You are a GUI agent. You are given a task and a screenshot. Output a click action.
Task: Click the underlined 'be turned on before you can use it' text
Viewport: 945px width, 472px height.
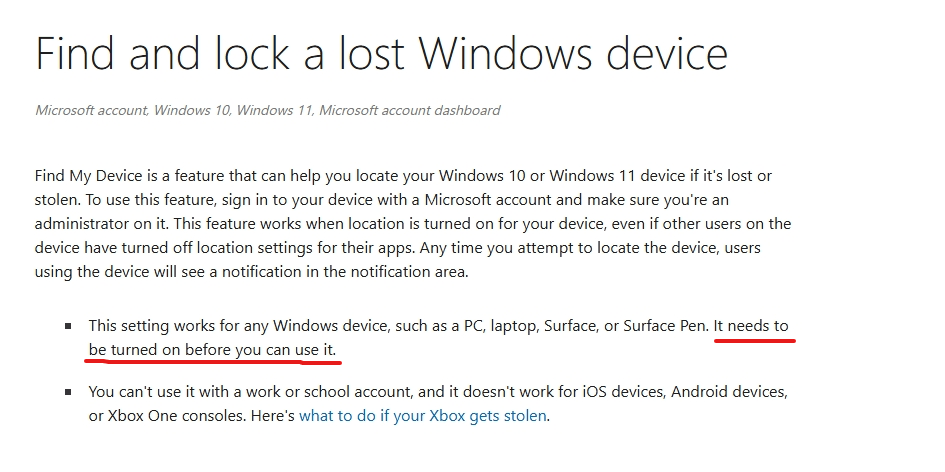pos(212,350)
